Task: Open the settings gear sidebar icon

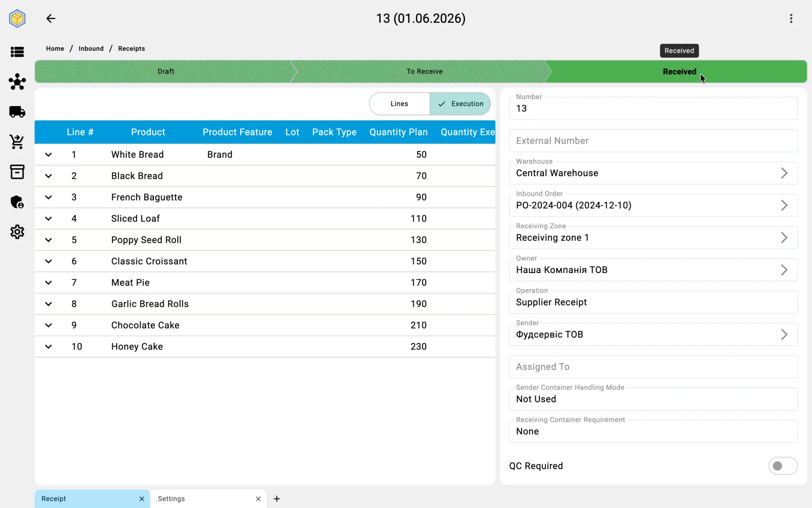Action: (17, 232)
